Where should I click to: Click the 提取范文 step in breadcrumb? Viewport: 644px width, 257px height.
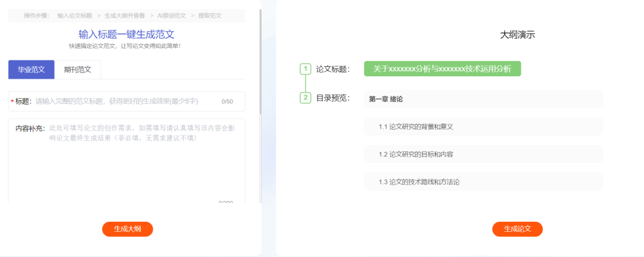pos(209,15)
